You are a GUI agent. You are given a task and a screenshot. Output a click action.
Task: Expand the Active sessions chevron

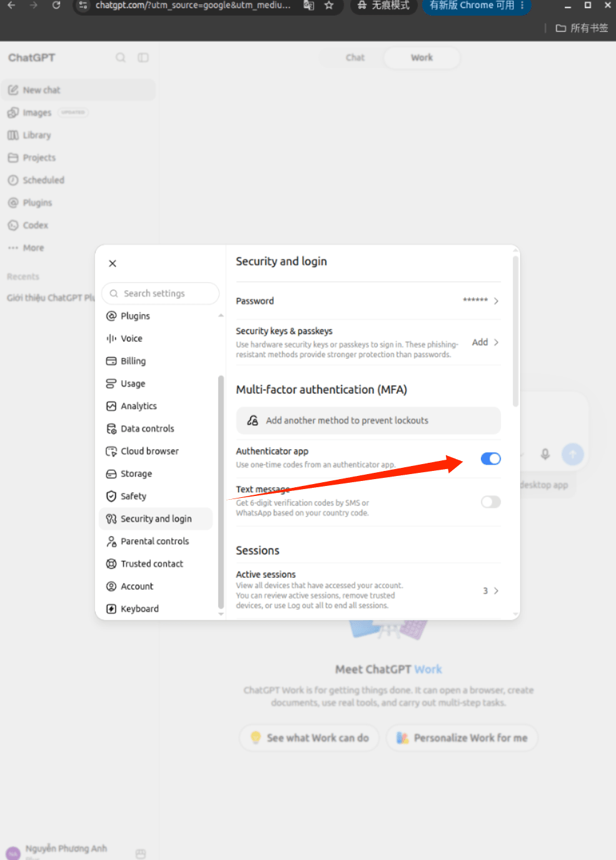pyautogui.click(x=496, y=590)
